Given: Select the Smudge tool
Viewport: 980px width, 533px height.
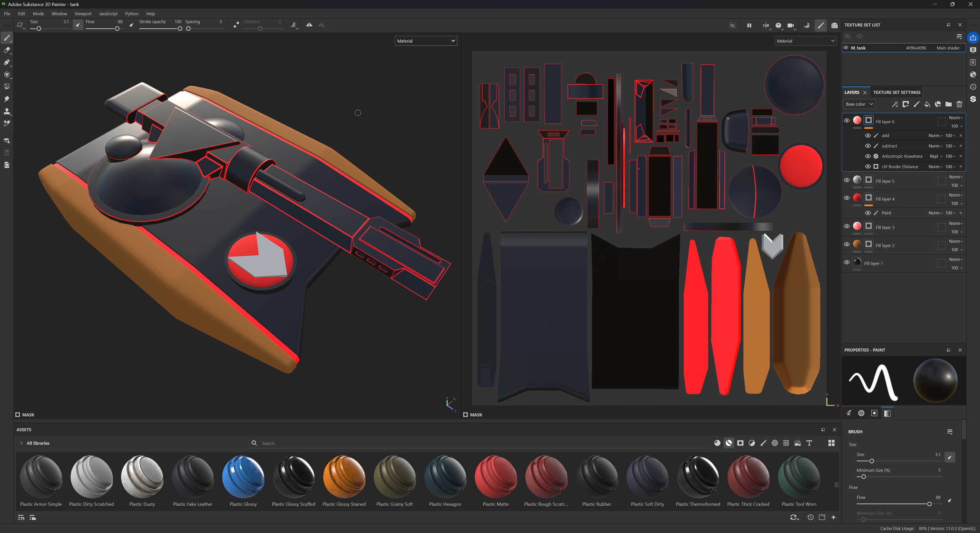Looking at the screenshot, I should point(7,99).
